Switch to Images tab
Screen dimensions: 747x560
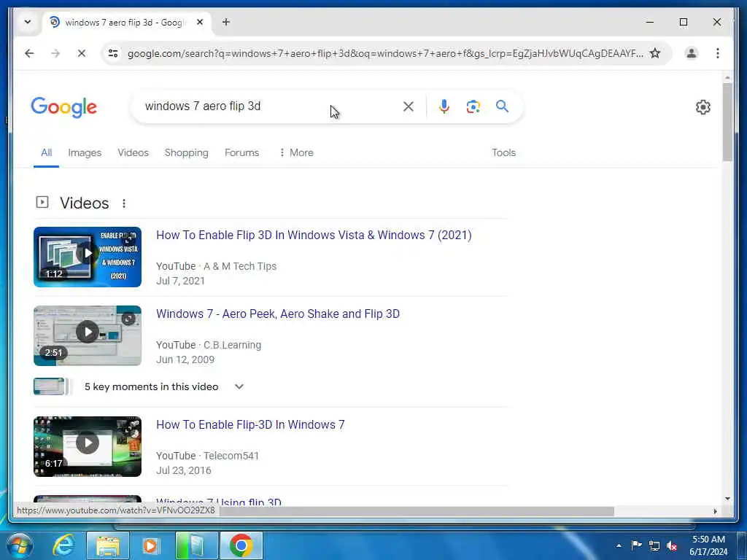pyautogui.click(x=85, y=153)
